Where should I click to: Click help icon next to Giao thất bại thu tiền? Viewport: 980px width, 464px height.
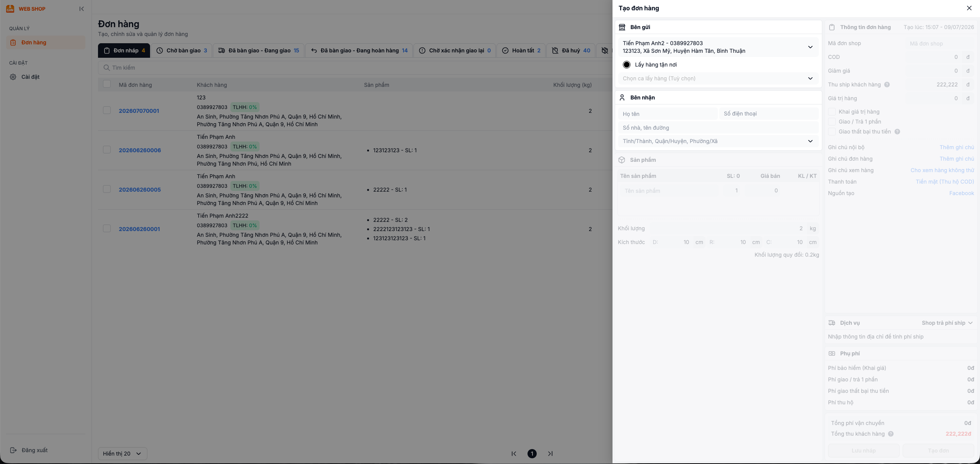click(x=897, y=132)
